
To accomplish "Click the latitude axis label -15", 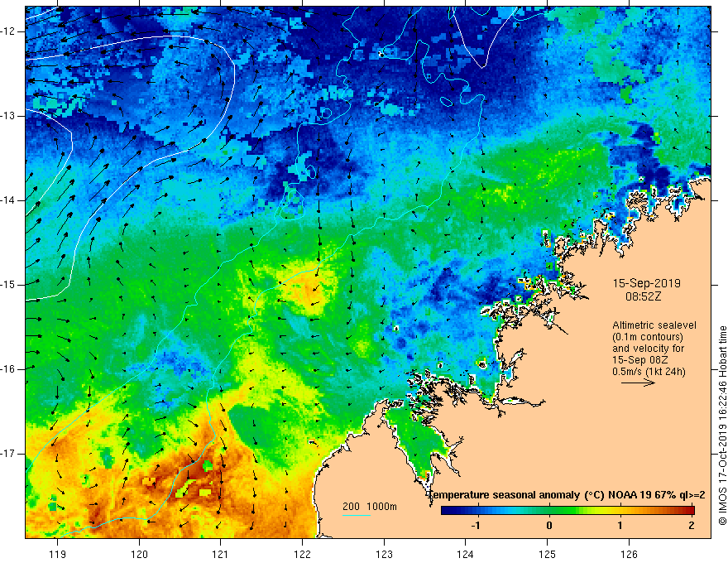I will pos(8,285).
